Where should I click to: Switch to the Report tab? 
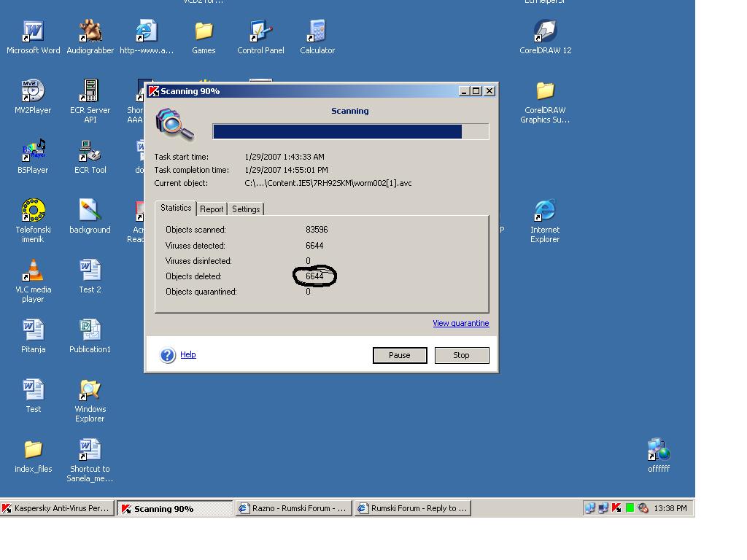pos(212,209)
